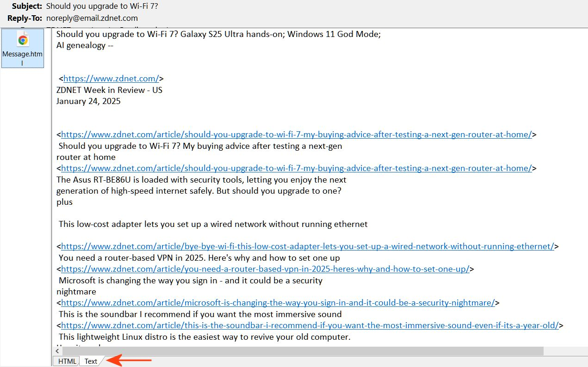Click the 'nightmare' line under the Microsoft headline
The height and width of the screenshot is (367, 588).
tap(76, 292)
